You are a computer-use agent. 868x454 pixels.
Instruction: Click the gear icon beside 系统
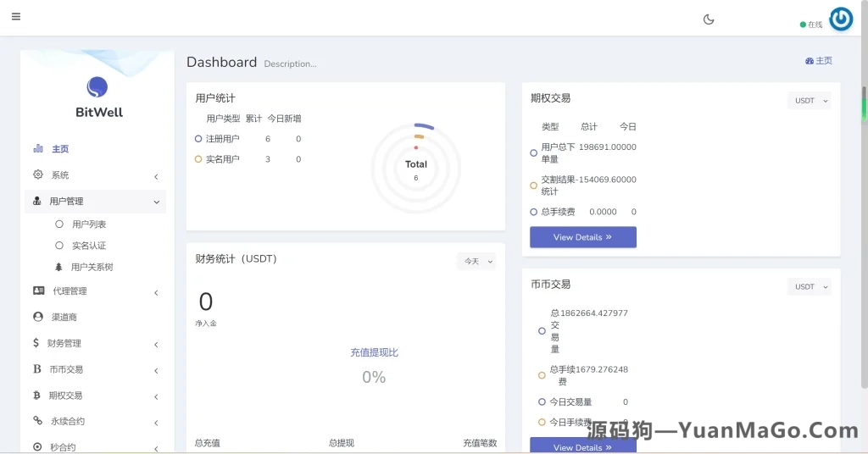click(37, 174)
